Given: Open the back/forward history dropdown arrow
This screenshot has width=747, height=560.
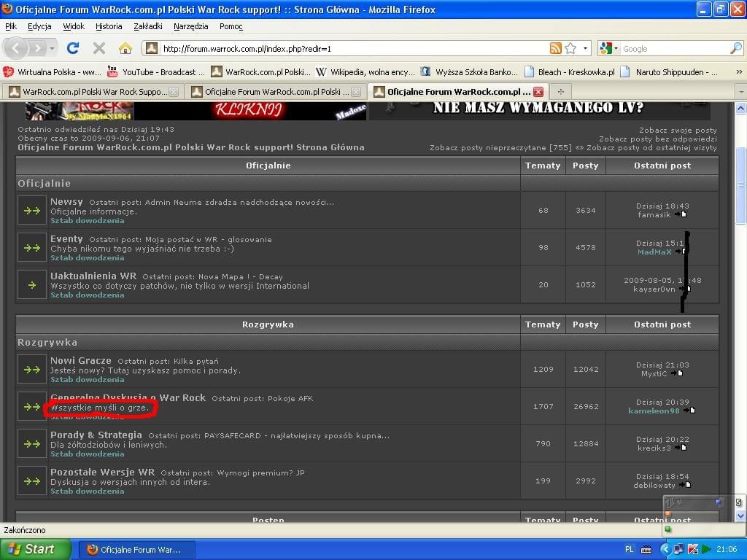Looking at the screenshot, I should pos(52,48).
